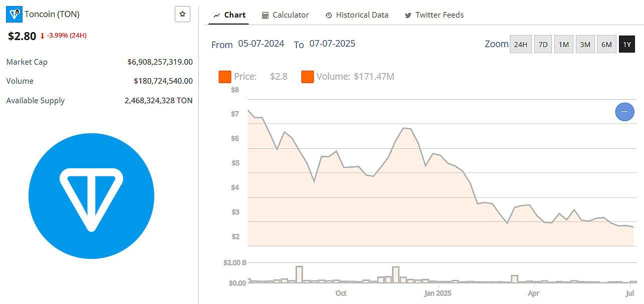Click the Oct label on chart axis
This screenshot has width=644, height=304.
point(341,293)
